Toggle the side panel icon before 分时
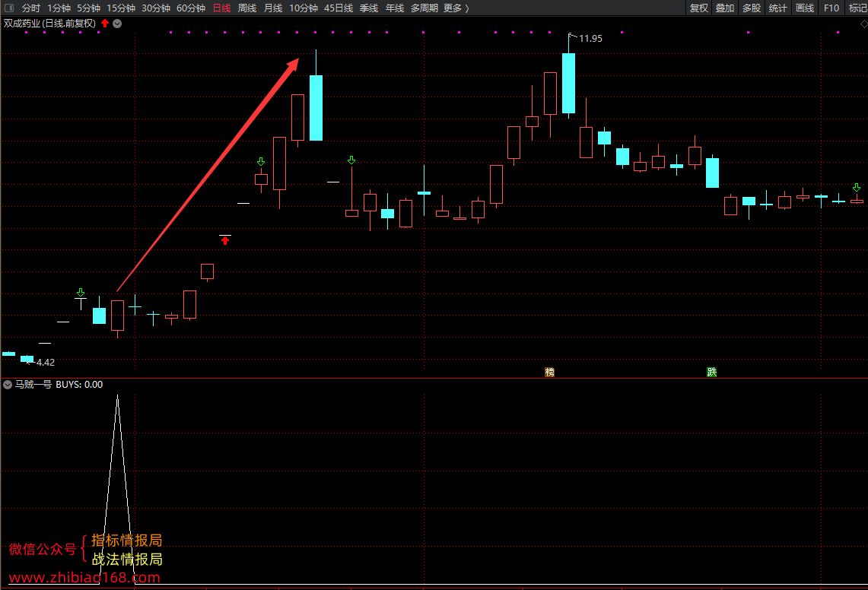 (9, 8)
